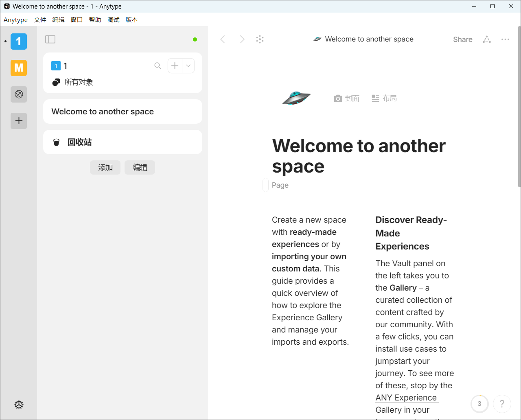Open the 窗口 menu
The height and width of the screenshot is (420, 521).
click(77, 20)
